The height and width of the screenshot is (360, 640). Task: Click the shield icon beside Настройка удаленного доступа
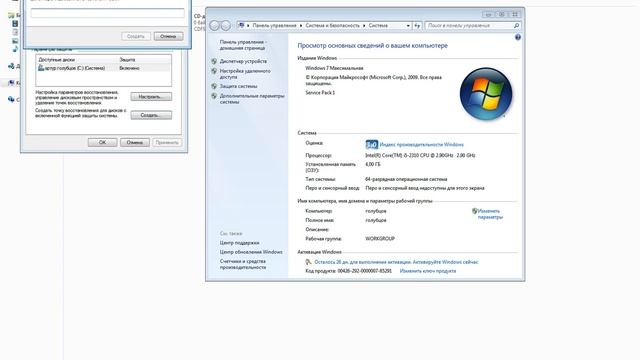pos(214,71)
